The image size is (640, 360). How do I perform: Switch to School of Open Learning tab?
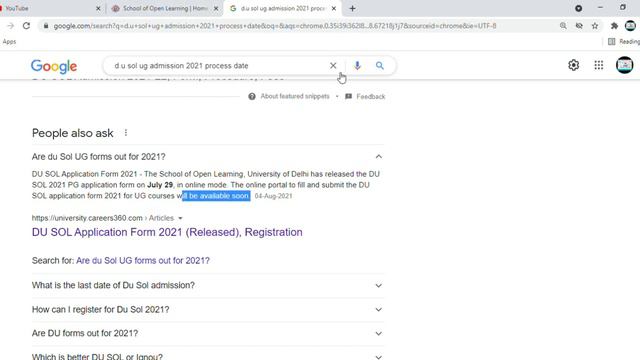pos(165,8)
